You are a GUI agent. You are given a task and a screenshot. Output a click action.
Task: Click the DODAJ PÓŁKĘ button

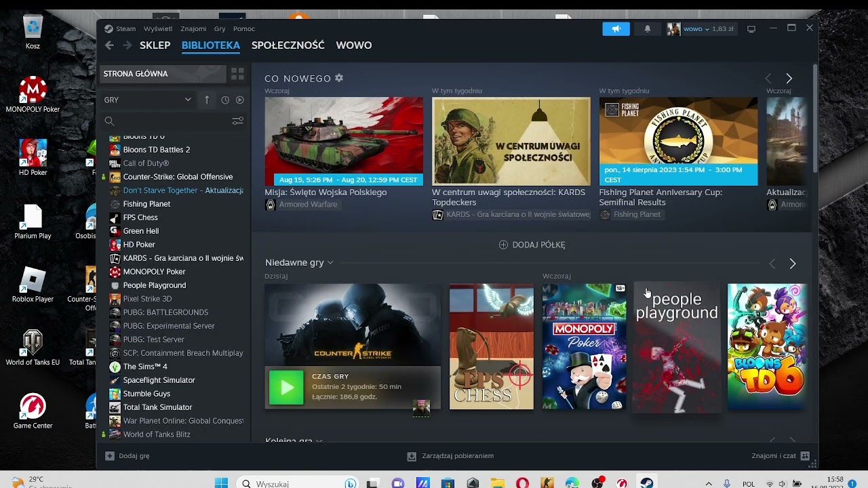532,245
